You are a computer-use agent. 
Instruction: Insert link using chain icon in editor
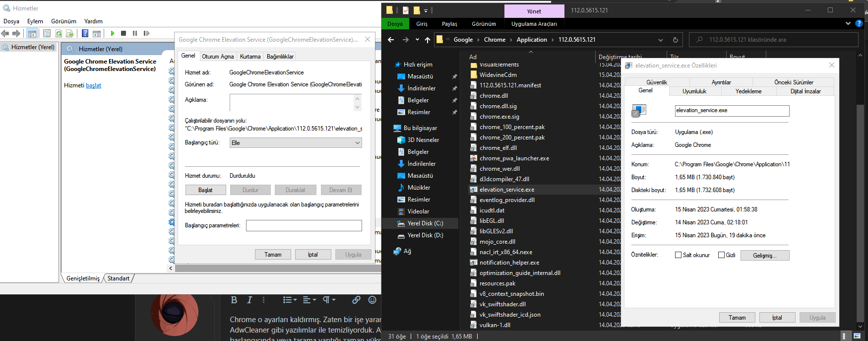[x=356, y=300]
